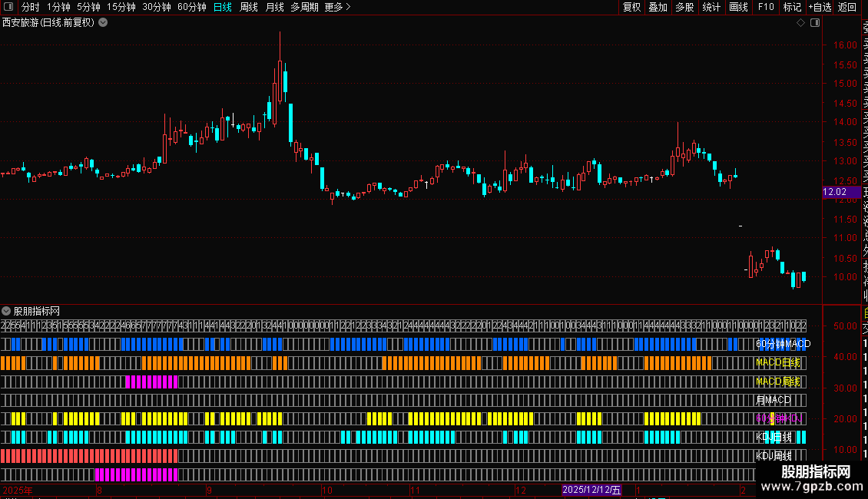The image size is (868, 499).
Task: Click the KDJ周线 indicator label
Action: click(774, 456)
